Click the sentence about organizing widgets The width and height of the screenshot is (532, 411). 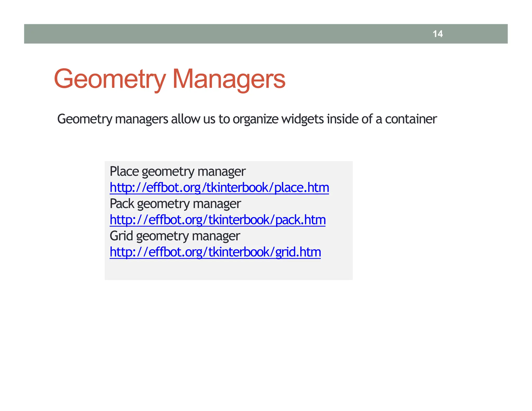click(247, 119)
